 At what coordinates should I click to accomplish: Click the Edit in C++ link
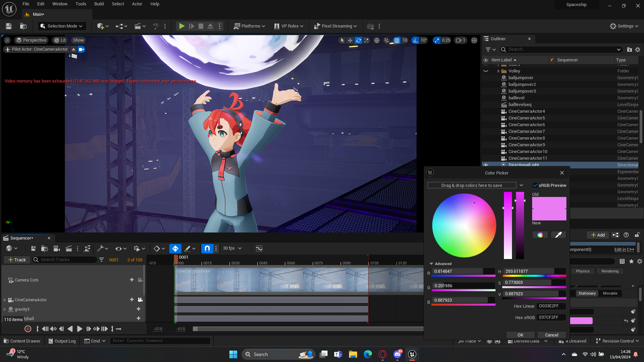624,249
